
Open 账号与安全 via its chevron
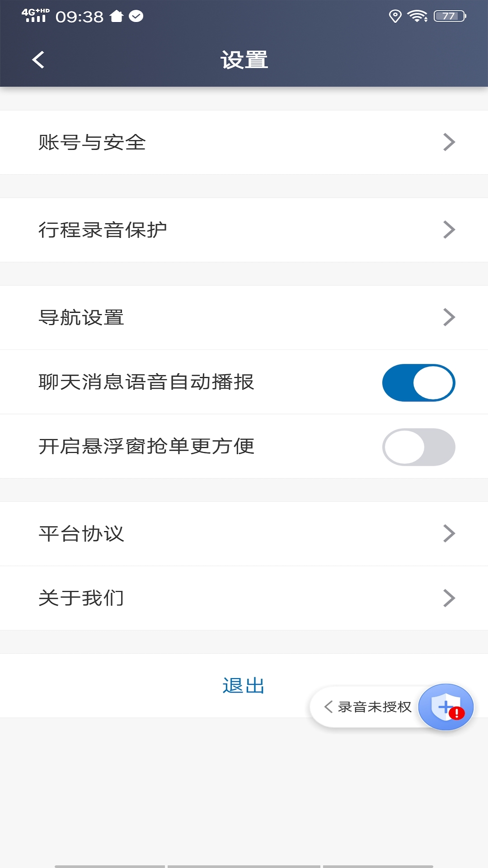(449, 142)
